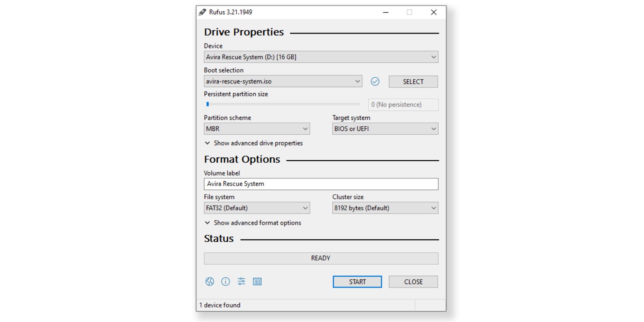This screenshot has width=644, height=322.
Task: Click the Rufus USB icon in title bar
Action: pos(202,12)
